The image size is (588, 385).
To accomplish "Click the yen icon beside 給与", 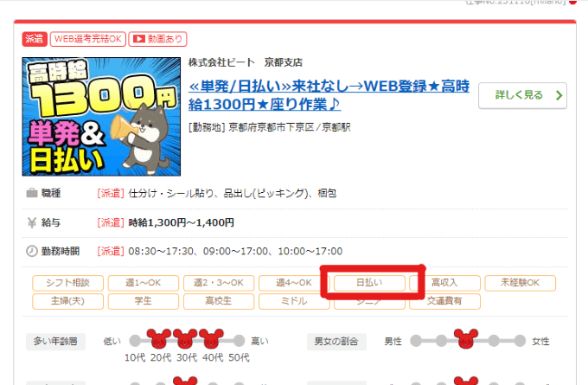I will (32, 222).
